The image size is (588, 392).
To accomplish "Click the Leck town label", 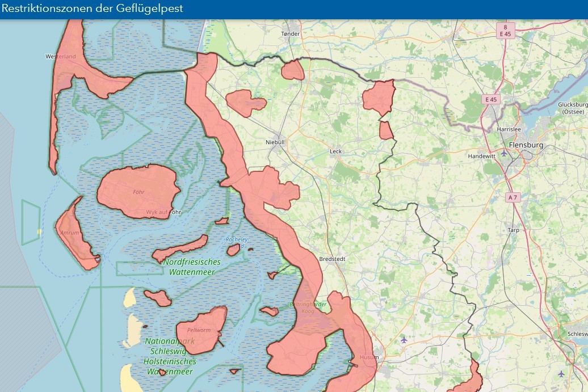I will pos(336,151).
